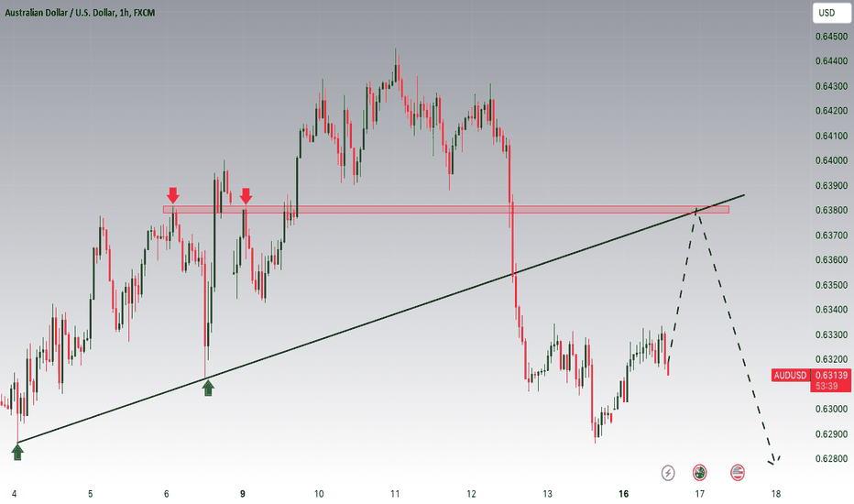Image resolution: width=854 pixels, height=504 pixels.
Task: Click the 0.63000 price axis label
Action: click(831, 409)
